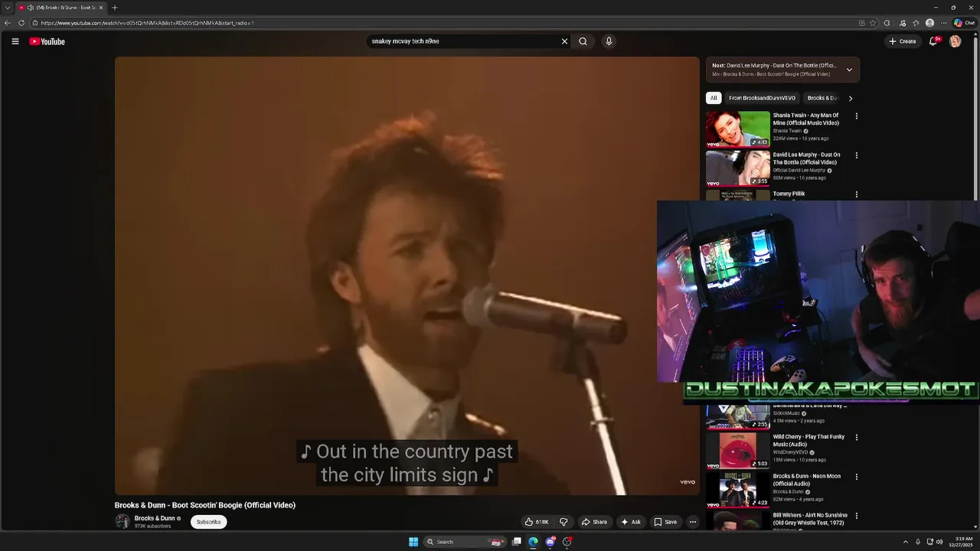
Task: Open options for Dust On The Bottle
Action: point(856,155)
